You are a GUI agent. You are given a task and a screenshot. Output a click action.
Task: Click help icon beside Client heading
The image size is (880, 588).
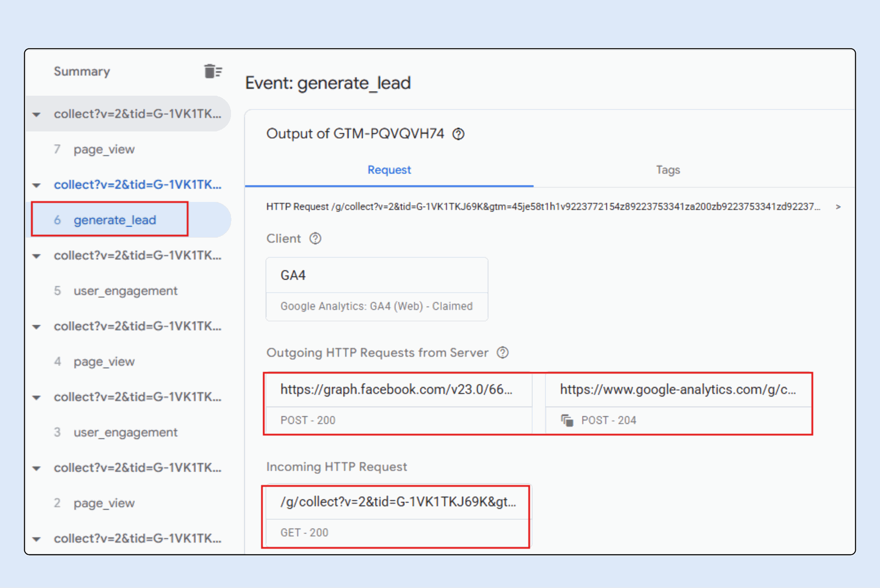pos(315,239)
